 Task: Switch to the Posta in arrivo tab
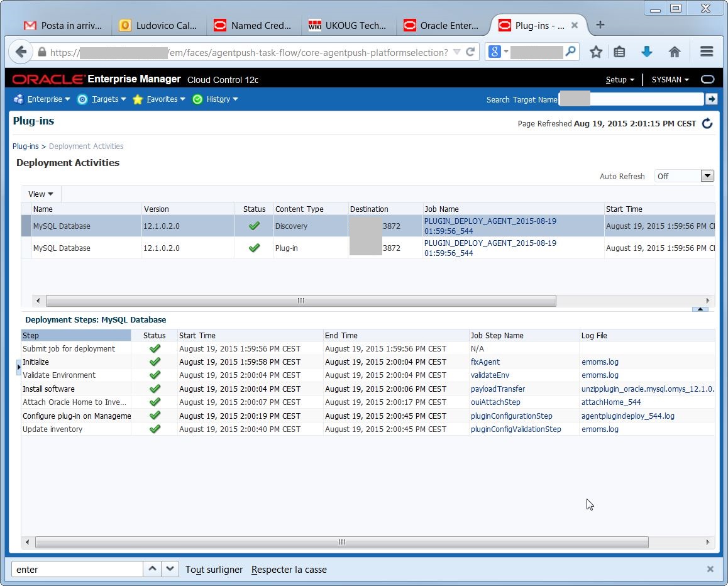tap(63, 26)
